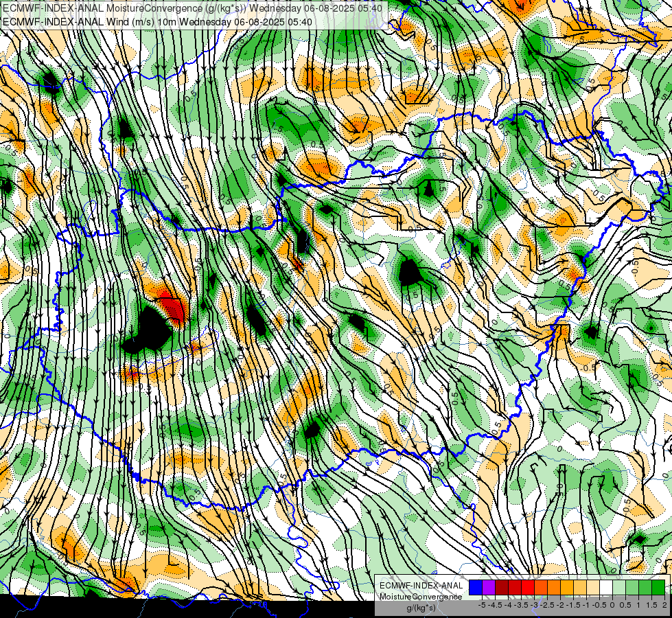Click the -2.5 tick label on the legend
The image size is (672, 618).
547,605
